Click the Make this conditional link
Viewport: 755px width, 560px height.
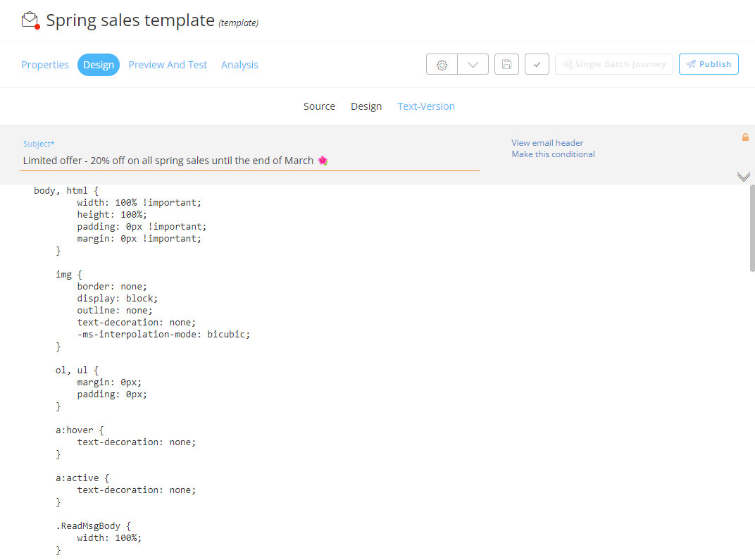point(553,154)
